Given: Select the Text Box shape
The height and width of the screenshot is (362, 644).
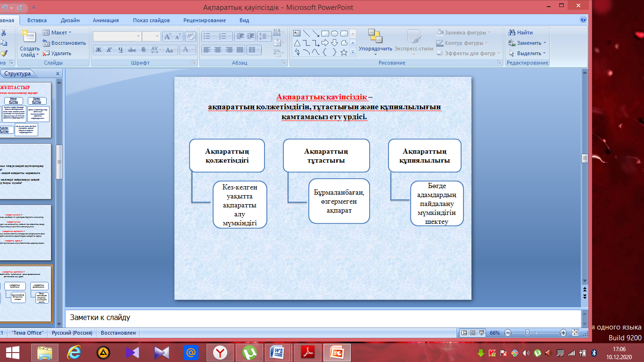Looking at the screenshot, I should 297,33.
